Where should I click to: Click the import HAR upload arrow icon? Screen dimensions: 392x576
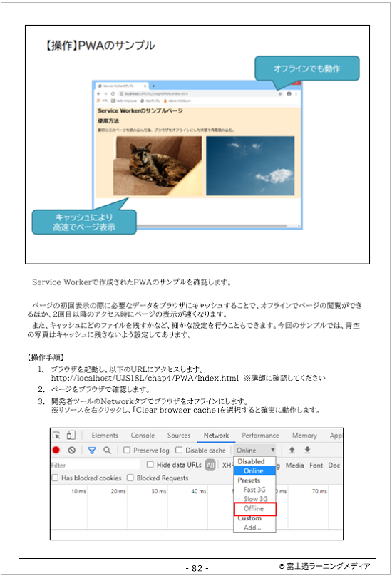pos(292,450)
